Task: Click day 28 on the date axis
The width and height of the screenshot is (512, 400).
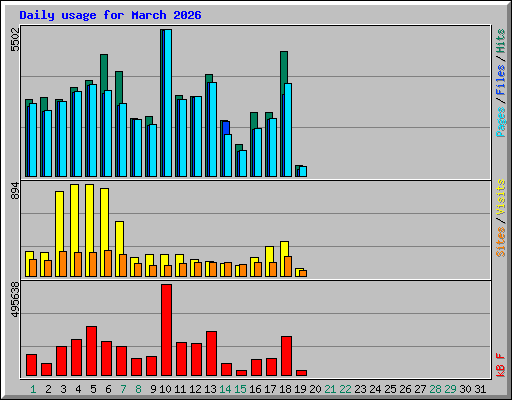Action: [x=435, y=389]
